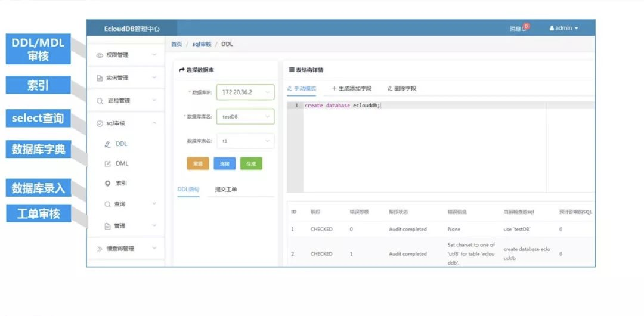Select the 删除字段 tab
Image resolution: width=644 pixels, height=316 pixels.
tap(402, 88)
